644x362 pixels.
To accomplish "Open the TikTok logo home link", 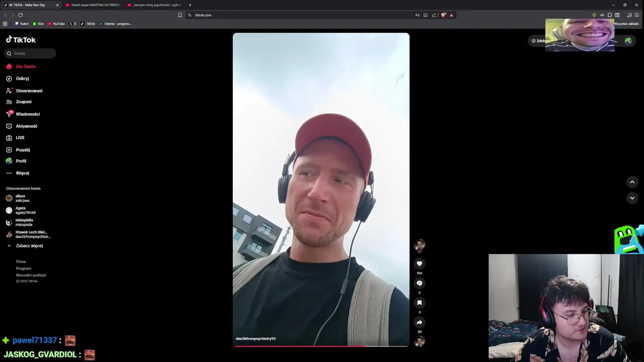I will point(21,40).
